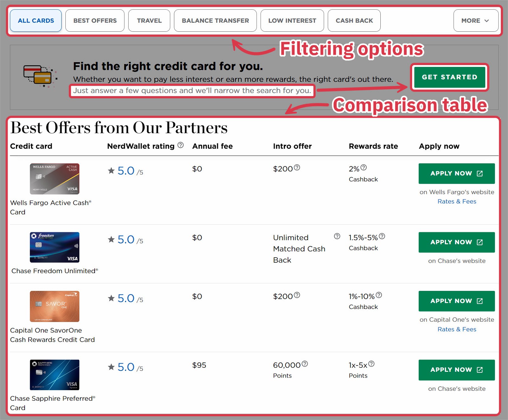
Task: Switch to the Travel tab
Action: (x=149, y=21)
